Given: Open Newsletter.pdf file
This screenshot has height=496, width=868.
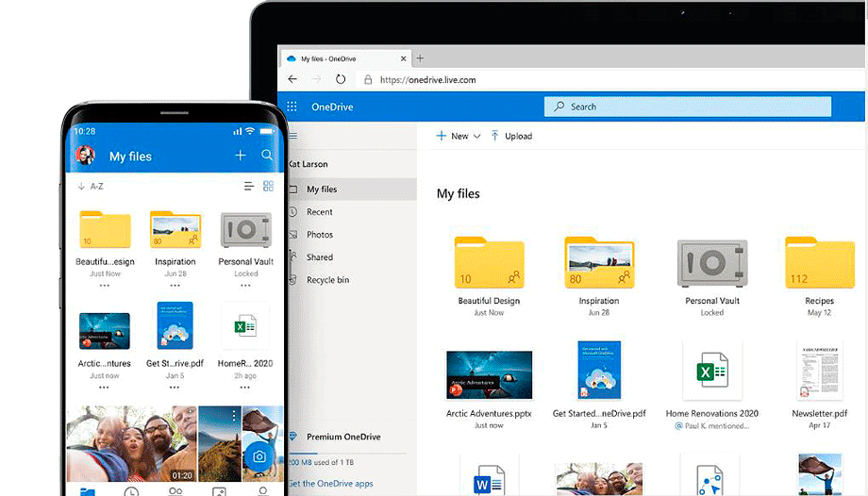Looking at the screenshot, I should [x=819, y=371].
